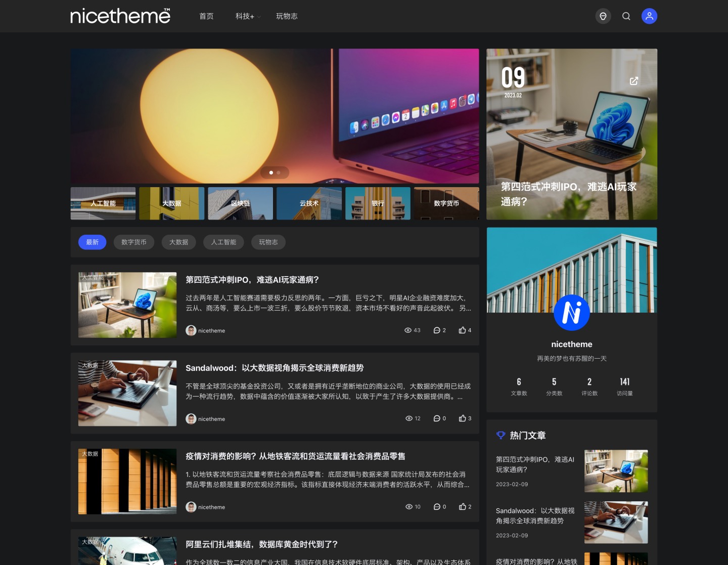Click views icon on Sandalwood article
This screenshot has height=565, width=728.
tap(409, 418)
